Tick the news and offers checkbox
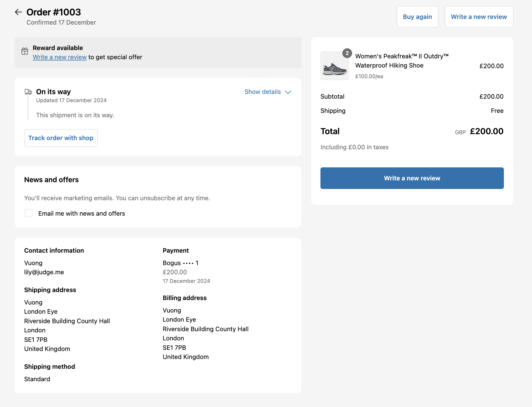 (x=29, y=213)
